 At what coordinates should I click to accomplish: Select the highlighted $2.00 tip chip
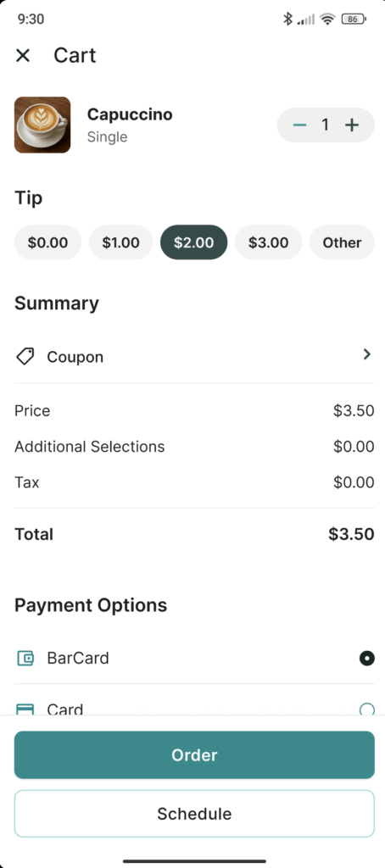point(194,242)
